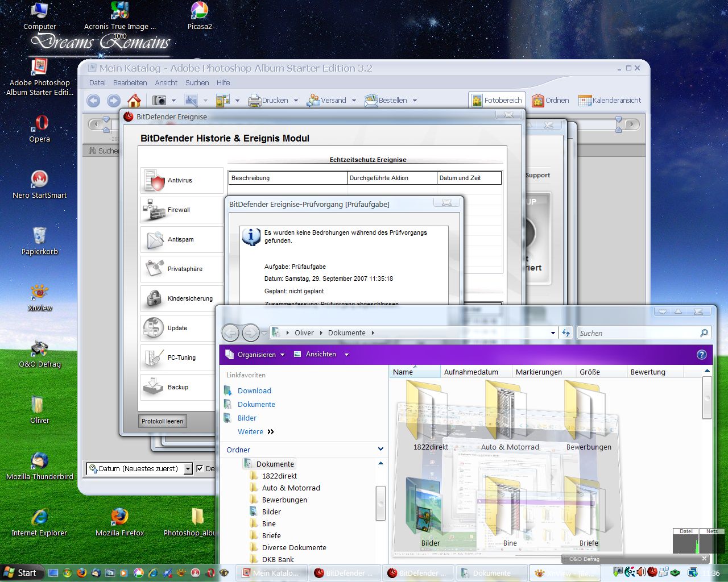Click the back arrow in Photoshop Album toolbar
Screen dimensions: 728x582
(x=93, y=101)
